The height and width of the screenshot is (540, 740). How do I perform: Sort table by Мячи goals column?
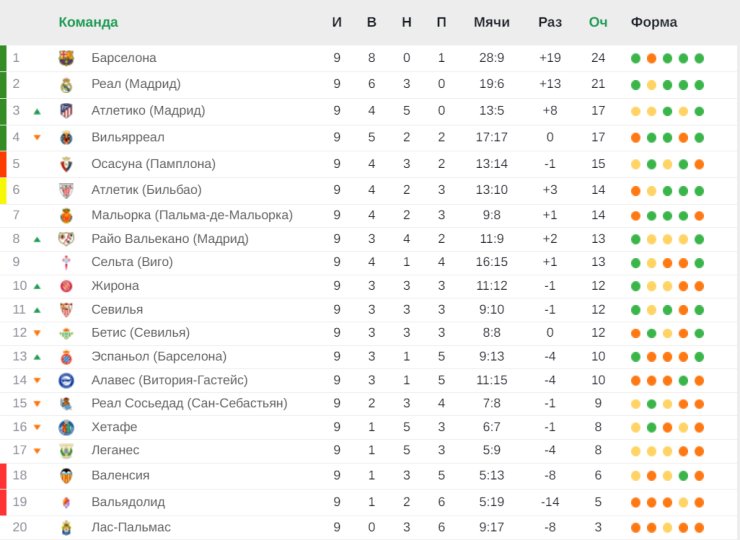(x=491, y=22)
